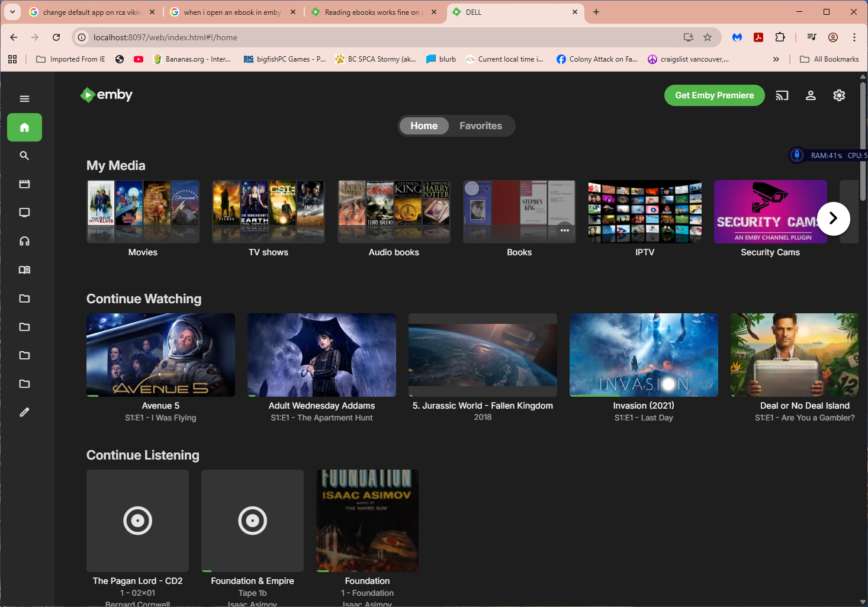Screen dimensions: 868x607
Task: Click the Emby logo in the header
Action: [x=107, y=95]
